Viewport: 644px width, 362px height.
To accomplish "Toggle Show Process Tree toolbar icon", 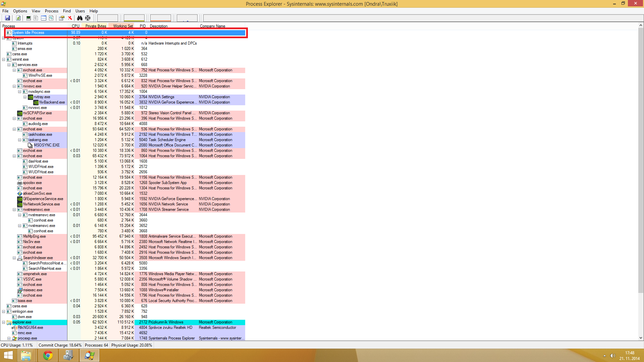I will coord(36,18).
